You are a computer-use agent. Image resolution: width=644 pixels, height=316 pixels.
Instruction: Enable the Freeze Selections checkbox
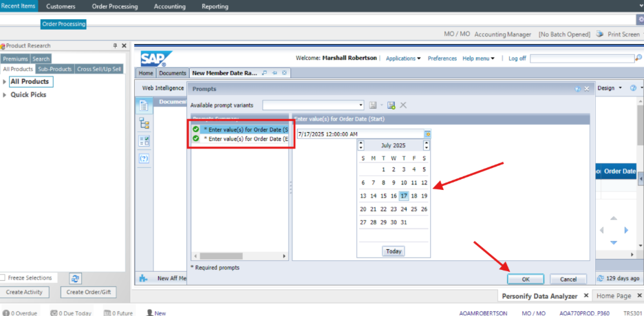tap(3, 278)
